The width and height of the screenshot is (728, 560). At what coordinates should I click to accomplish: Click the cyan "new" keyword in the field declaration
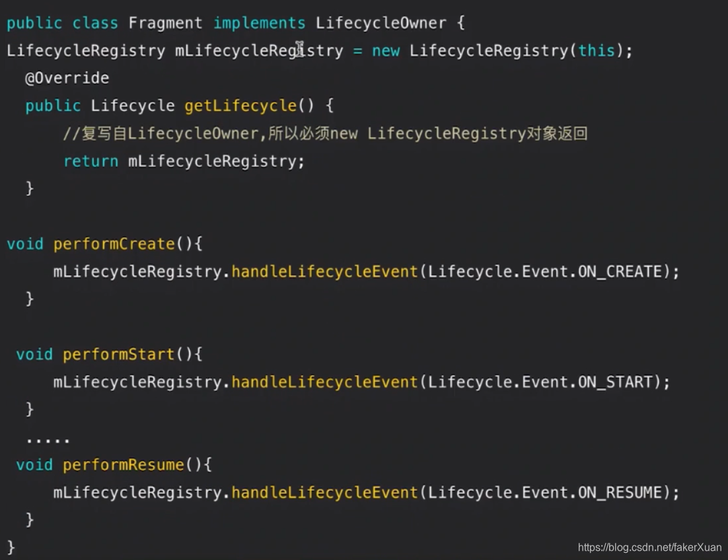tap(386, 51)
